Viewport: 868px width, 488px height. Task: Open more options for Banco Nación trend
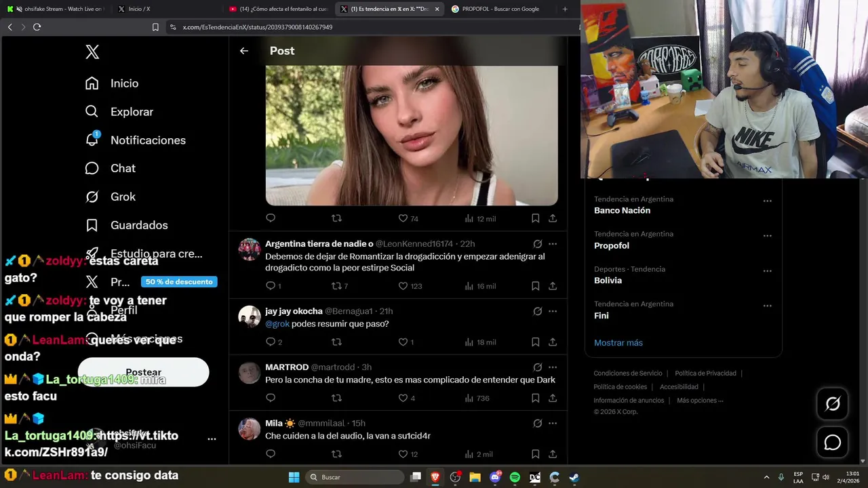click(767, 201)
